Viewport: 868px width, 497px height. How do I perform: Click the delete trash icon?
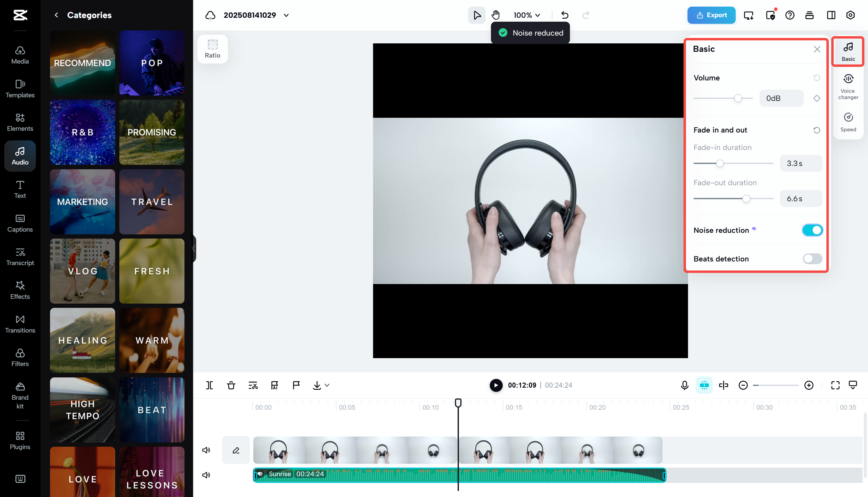231,385
